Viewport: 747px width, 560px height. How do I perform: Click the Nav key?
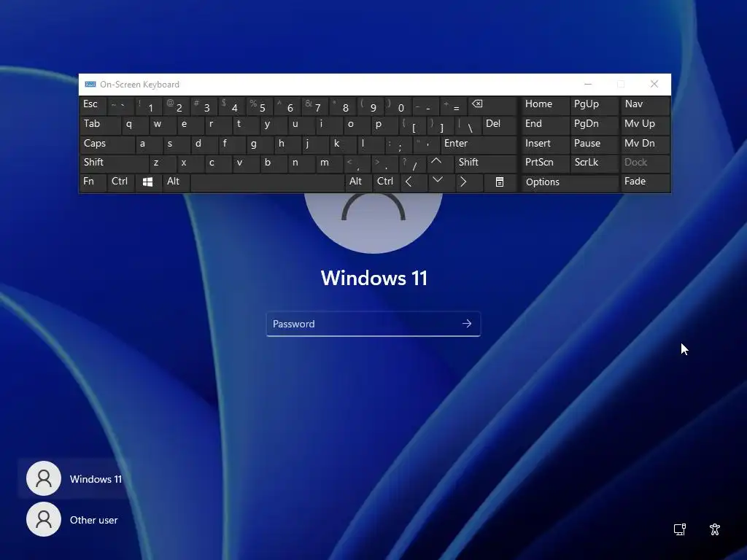[x=646, y=106]
